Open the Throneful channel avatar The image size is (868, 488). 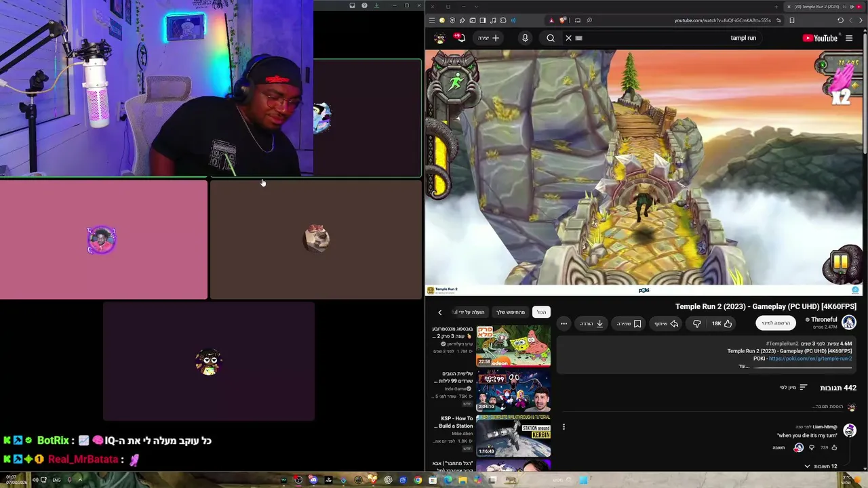point(849,323)
